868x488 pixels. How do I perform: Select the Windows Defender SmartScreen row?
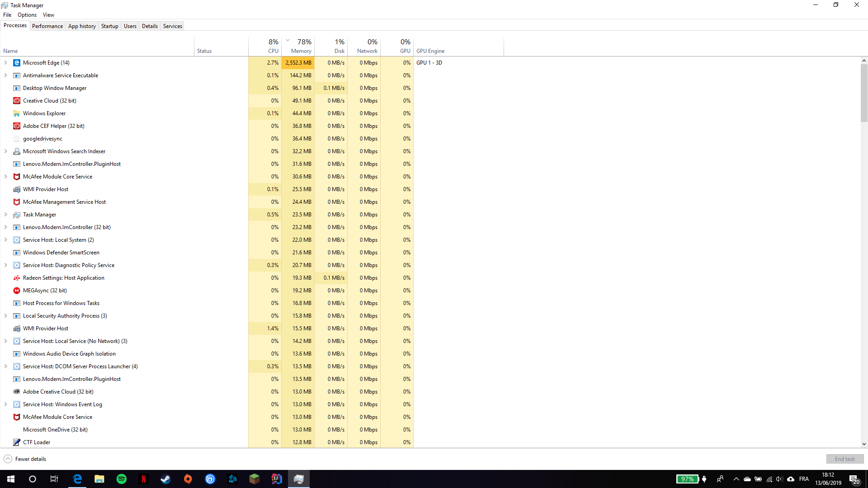tap(207, 253)
